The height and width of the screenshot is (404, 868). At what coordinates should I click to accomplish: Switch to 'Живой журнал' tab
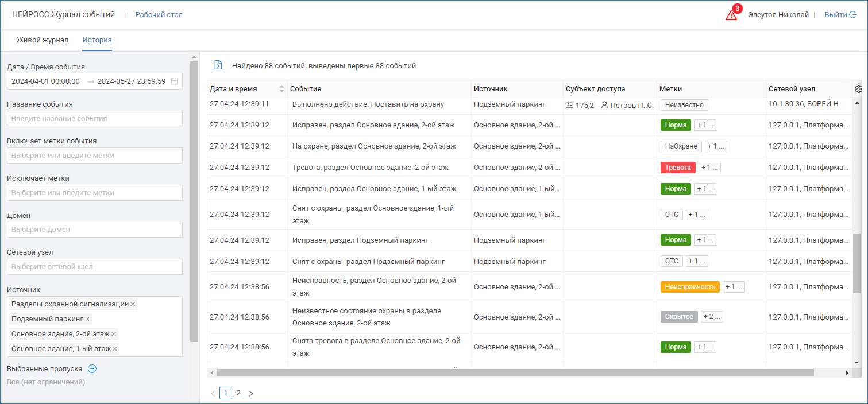tap(43, 40)
